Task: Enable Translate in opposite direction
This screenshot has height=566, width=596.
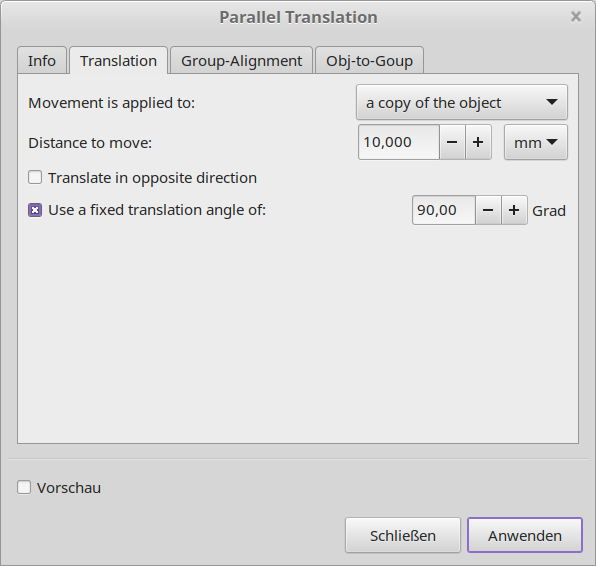Action: click(35, 178)
